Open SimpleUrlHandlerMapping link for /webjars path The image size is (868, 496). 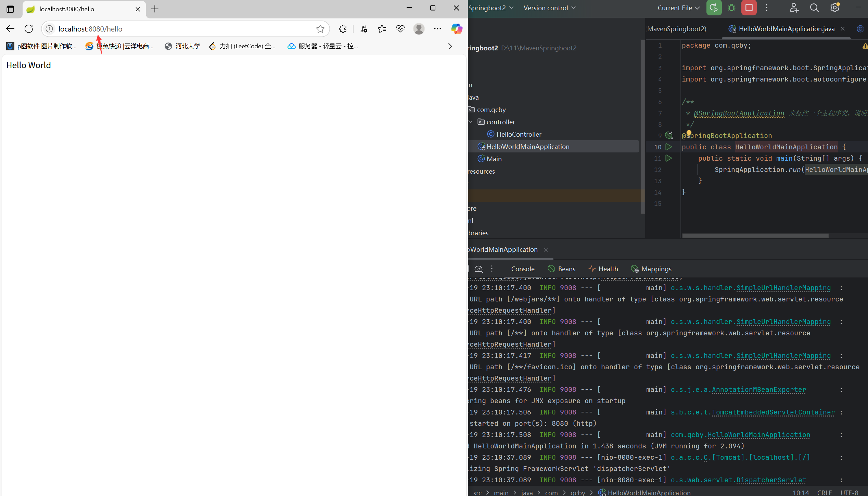tap(783, 288)
